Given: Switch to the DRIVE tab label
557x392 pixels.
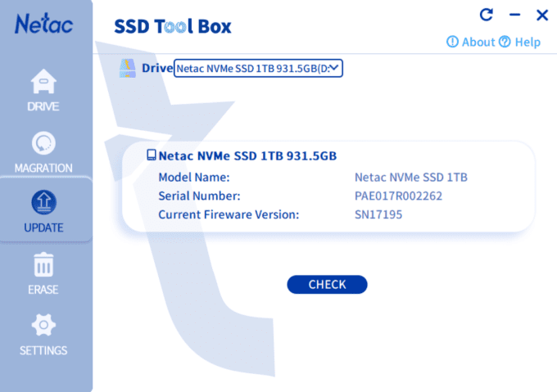Looking at the screenshot, I should (x=43, y=106).
